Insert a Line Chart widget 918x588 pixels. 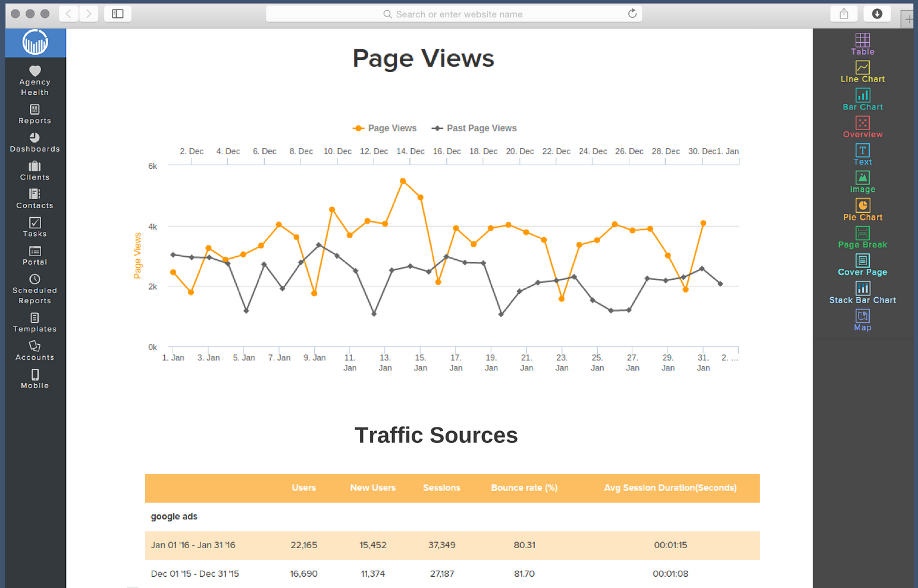point(863,71)
